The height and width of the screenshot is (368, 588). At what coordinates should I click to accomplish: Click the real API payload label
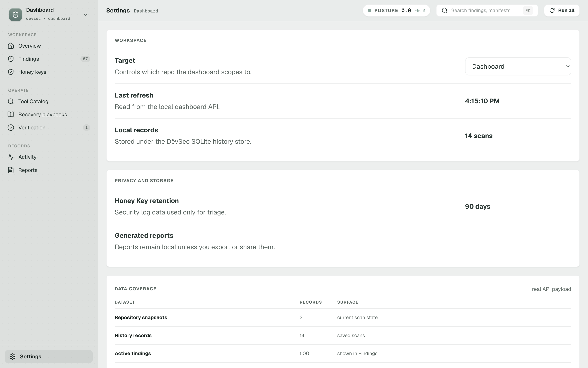(551, 289)
